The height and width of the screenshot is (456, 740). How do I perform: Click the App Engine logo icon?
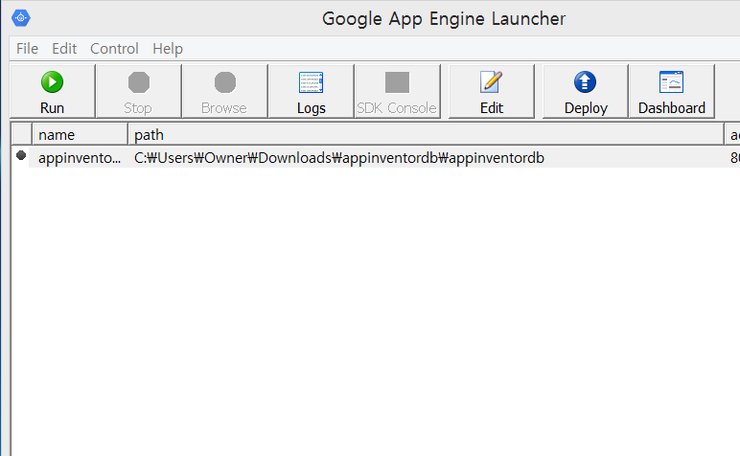click(x=21, y=18)
